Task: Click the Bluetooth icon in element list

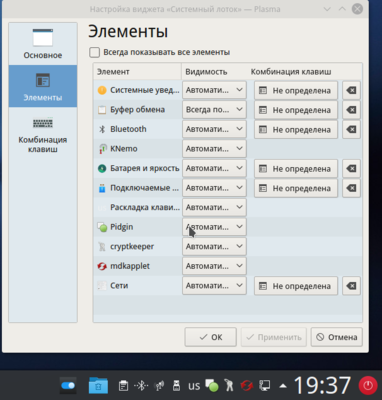Action: (x=102, y=129)
